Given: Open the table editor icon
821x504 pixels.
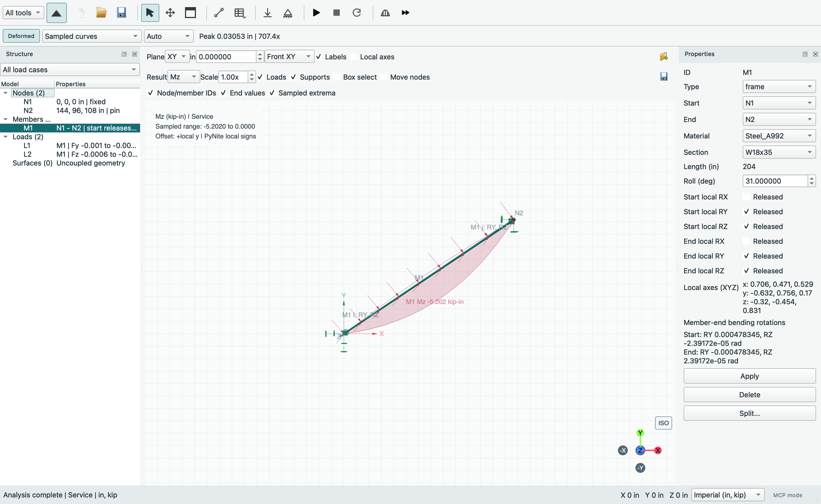Looking at the screenshot, I should [240, 13].
